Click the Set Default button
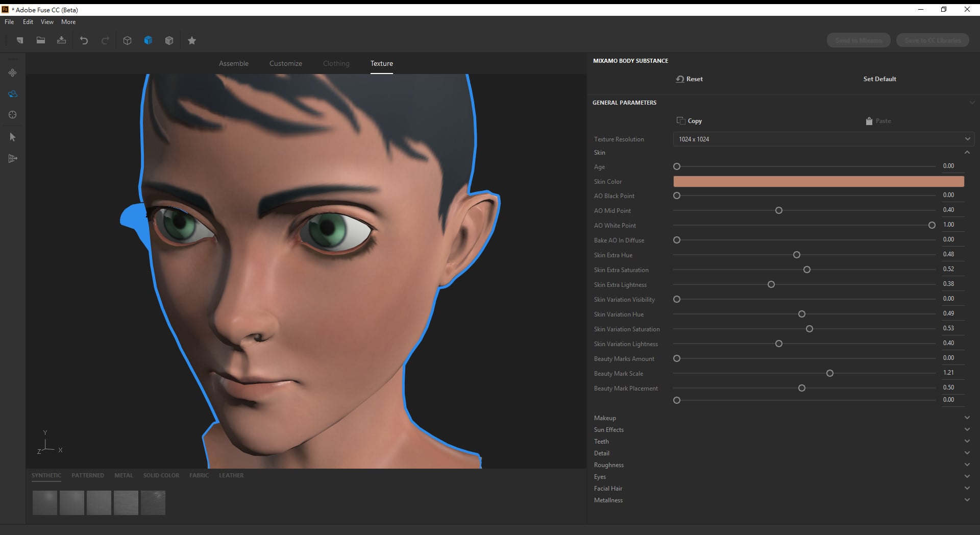 click(x=879, y=79)
